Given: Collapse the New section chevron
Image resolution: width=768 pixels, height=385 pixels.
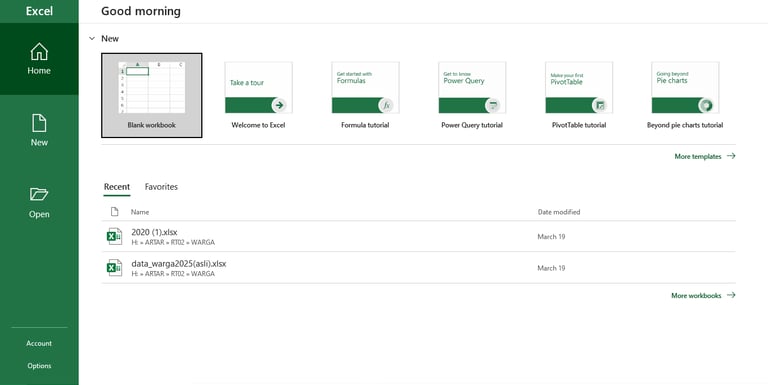Looking at the screenshot, I should pyautogui.click(x=92, y=38).
